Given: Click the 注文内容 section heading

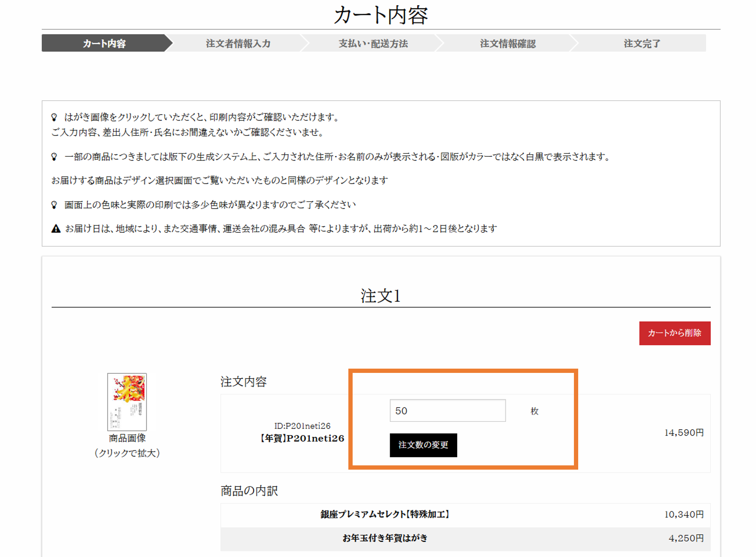Looking at the screenshot, I should tap(243, 381).
